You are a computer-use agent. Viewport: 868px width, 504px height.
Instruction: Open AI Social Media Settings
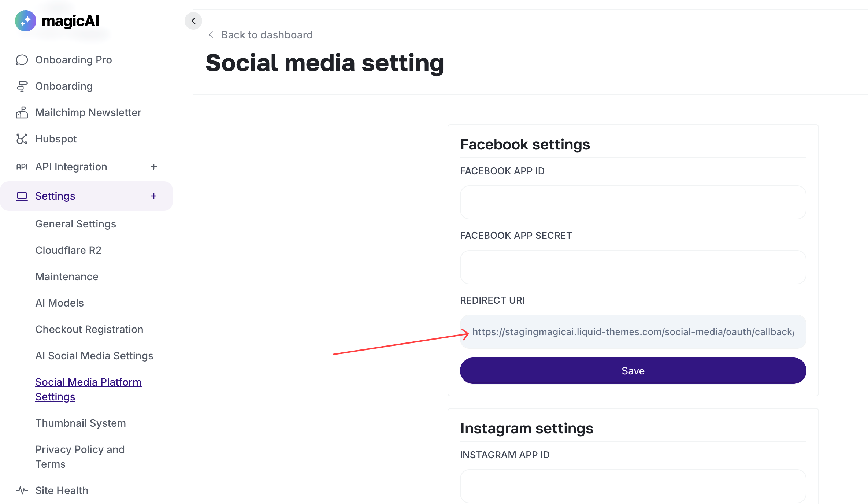click(94, 356)
